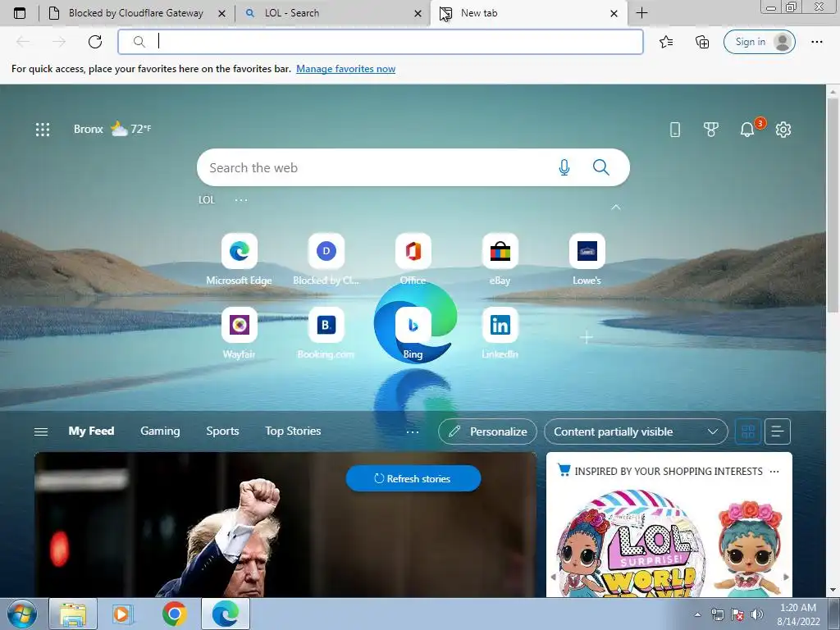Click the Personalize button
This screenshot has height=630, width=840.
pos(487,431)
